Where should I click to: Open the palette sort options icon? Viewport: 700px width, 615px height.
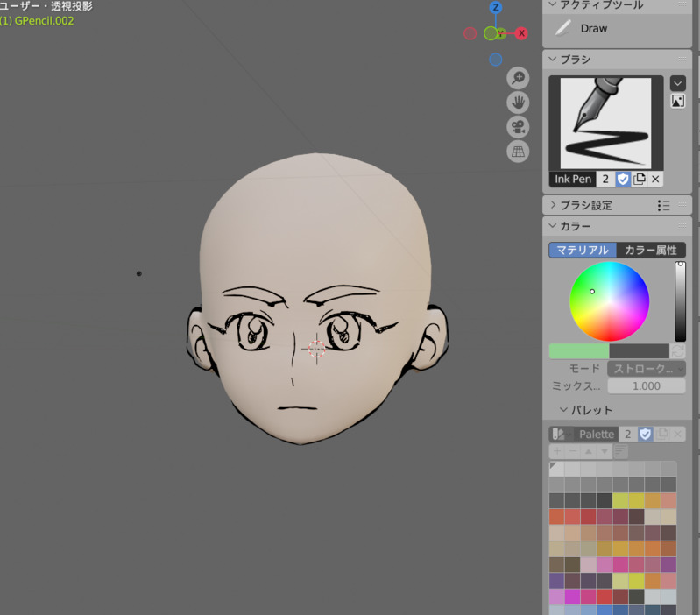coord(620,451)
